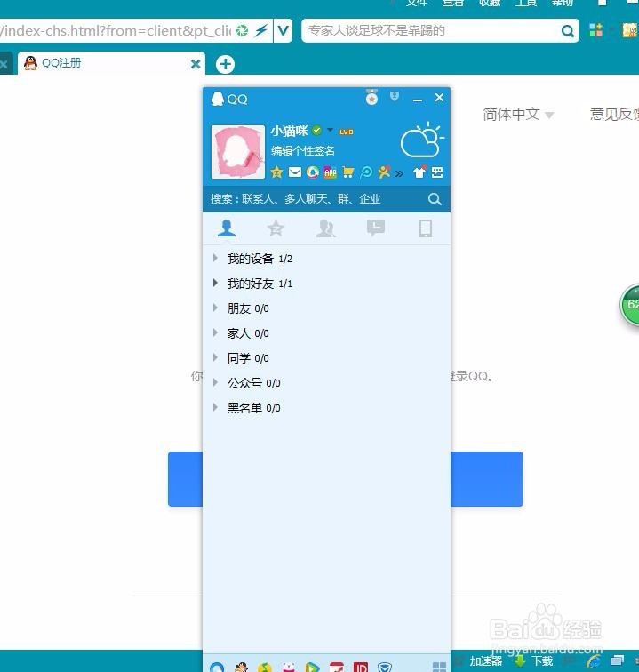Image resolution: width=639 pixels, height=672 pixels.
Task: Open the QQ Music icon at bottom bar
Action: point(265,668)
